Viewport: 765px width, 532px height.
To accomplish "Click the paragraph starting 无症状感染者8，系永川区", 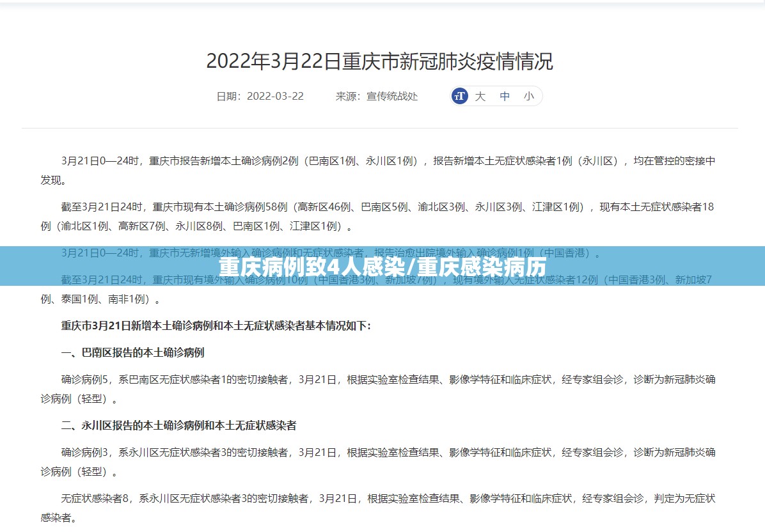I will pos(378,508).
